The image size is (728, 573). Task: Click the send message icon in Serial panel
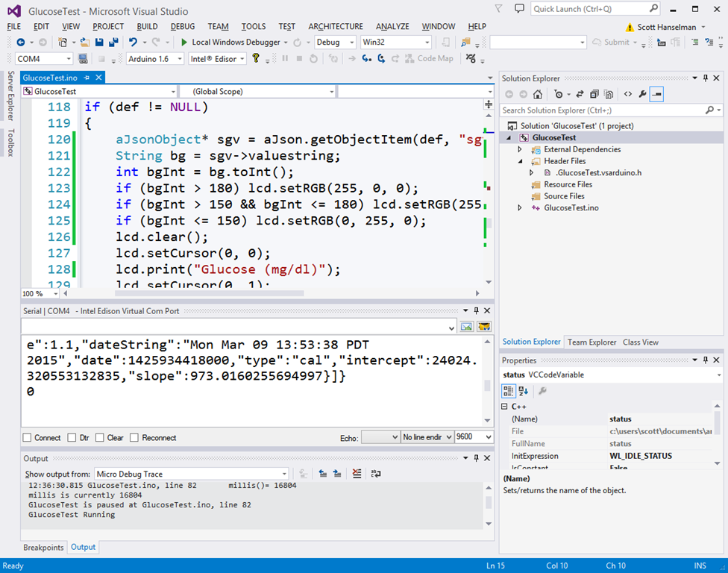(466, 327)
